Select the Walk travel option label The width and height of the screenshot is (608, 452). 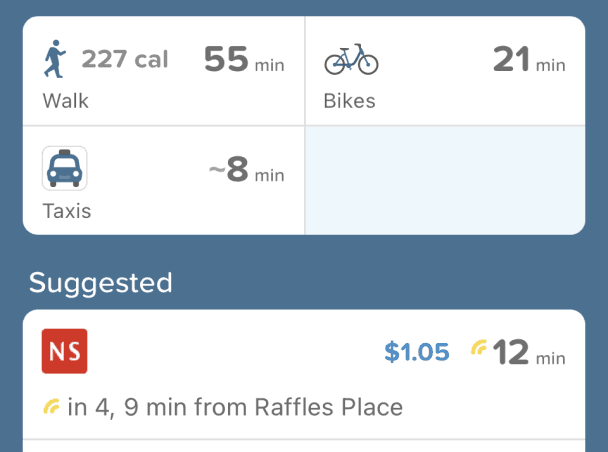tap(66, 101)
